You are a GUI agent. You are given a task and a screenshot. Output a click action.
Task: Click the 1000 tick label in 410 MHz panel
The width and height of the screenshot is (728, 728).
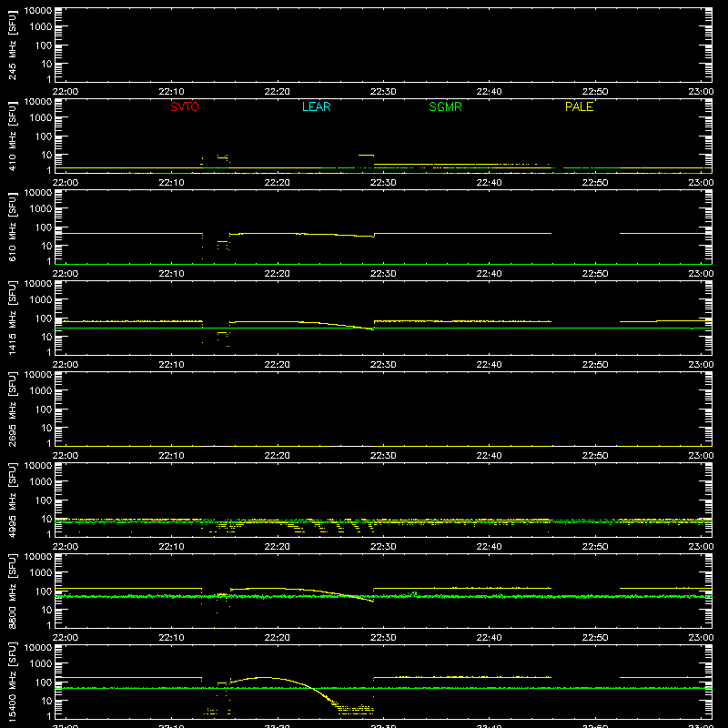(x=41, y=118)
